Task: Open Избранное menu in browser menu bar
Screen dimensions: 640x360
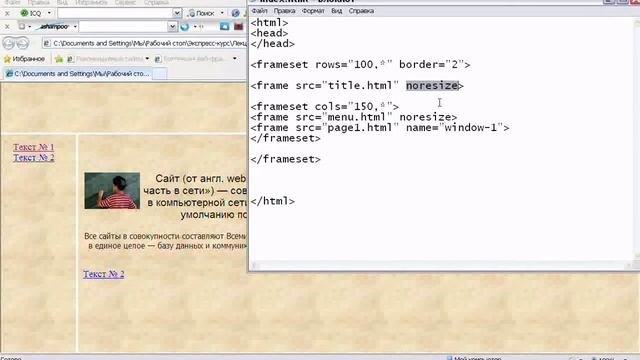Action: (91, 2)
